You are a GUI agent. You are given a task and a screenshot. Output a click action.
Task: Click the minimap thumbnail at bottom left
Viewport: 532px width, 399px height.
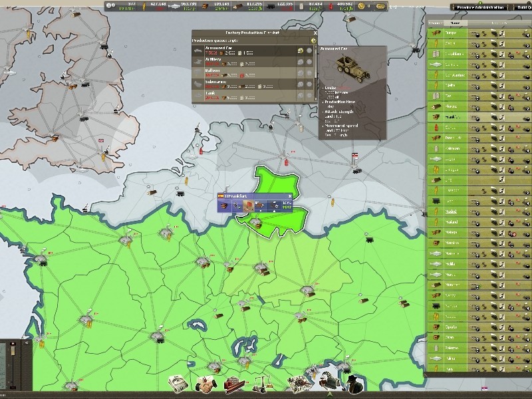[3, 365]
